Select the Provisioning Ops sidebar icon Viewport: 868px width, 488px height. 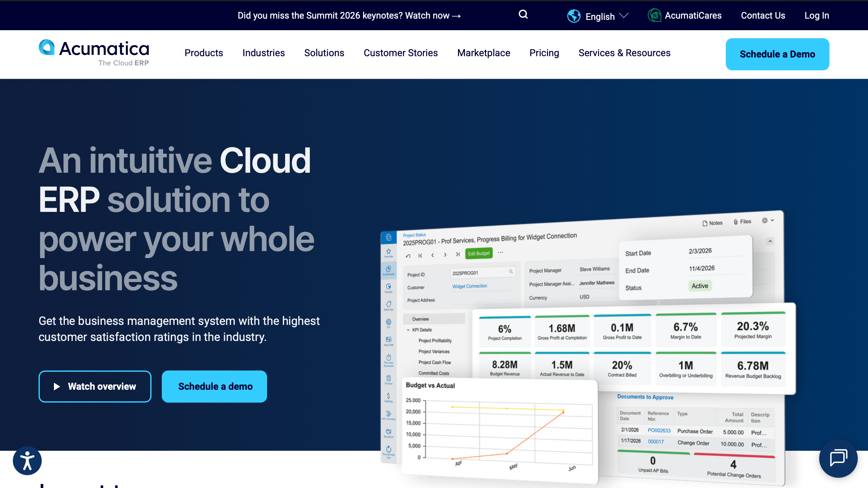point(388,452)
